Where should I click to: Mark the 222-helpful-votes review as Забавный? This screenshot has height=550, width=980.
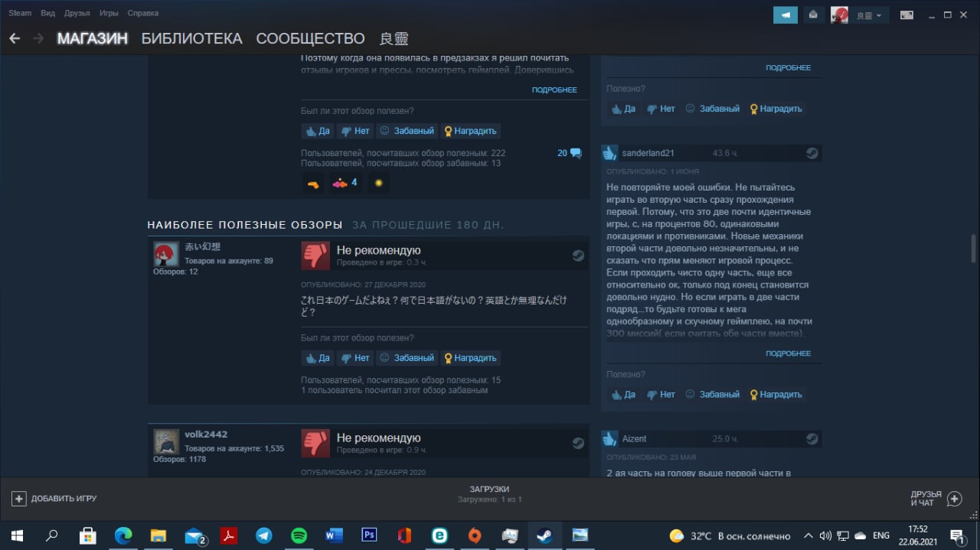[407, 131]
